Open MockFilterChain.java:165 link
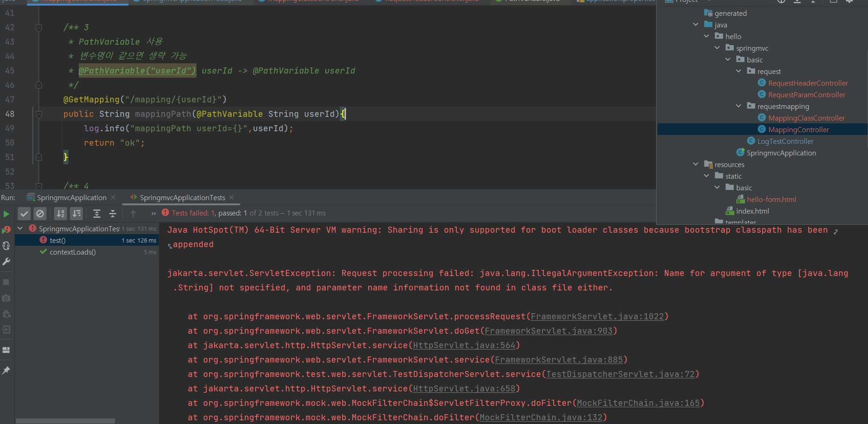868x424 pixels. (x=638, y=403)
